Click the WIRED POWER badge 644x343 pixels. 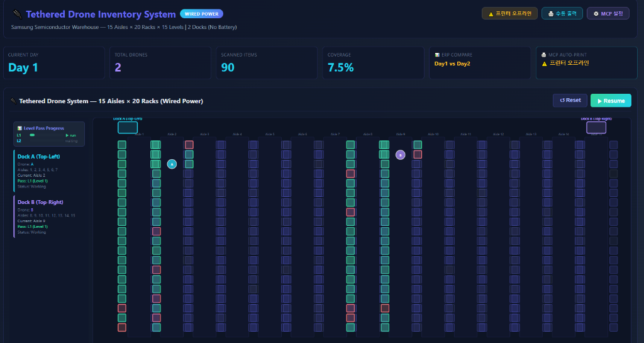click(x=201, y=14)
